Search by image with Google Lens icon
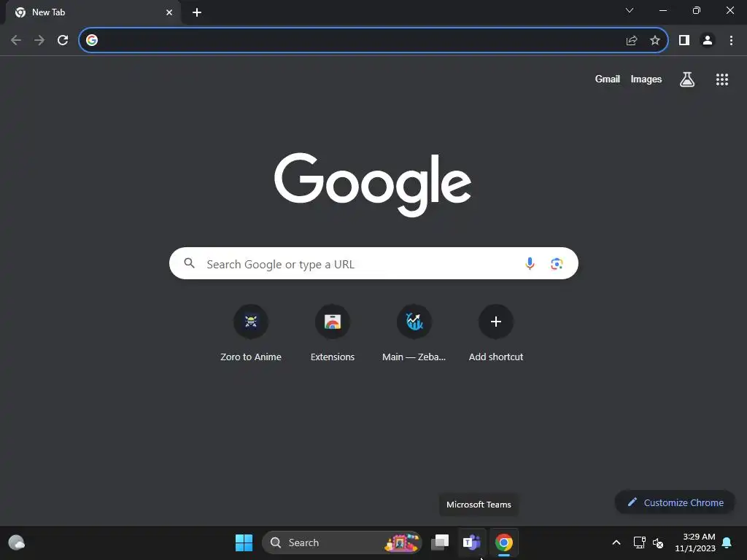This screenshot has width=747, height=560. [557, 263]
